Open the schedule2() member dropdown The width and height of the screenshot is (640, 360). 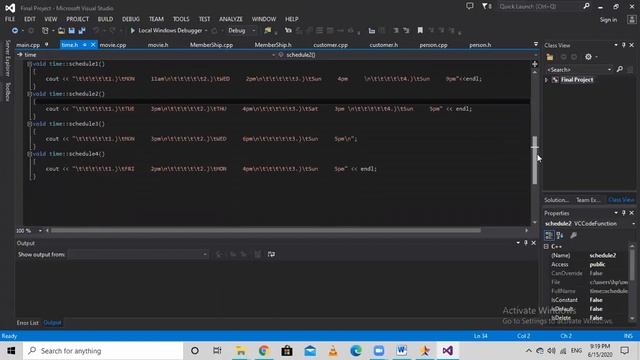pos(536,55)
